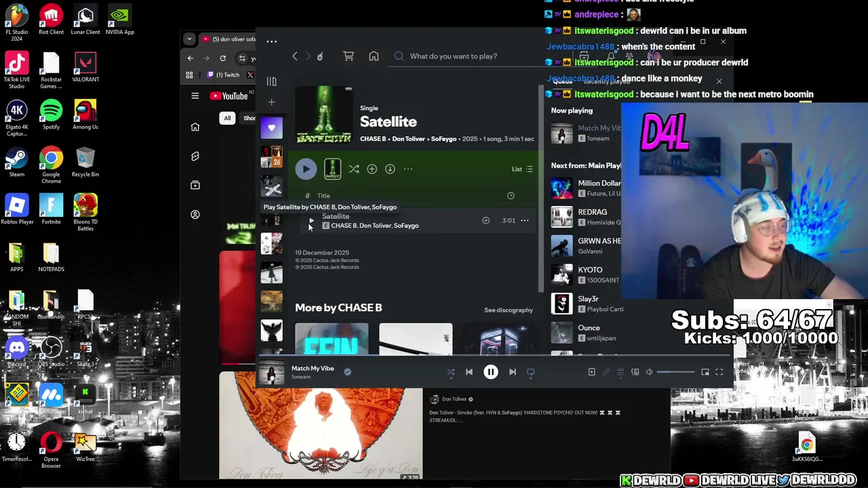868x488 pixels.
Task: Open the Spotify miniplayer
Action: pyautogui.click(x=705, y=372)
